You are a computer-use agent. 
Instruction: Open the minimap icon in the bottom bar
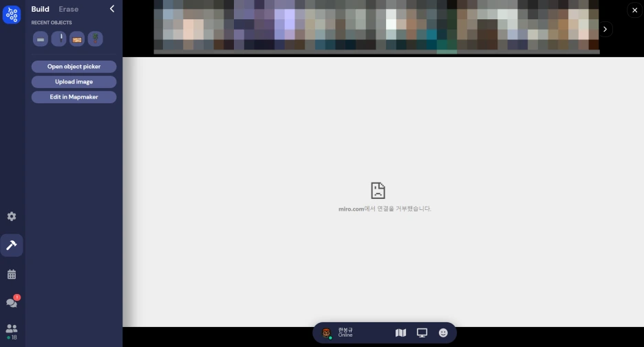point(401,333)
